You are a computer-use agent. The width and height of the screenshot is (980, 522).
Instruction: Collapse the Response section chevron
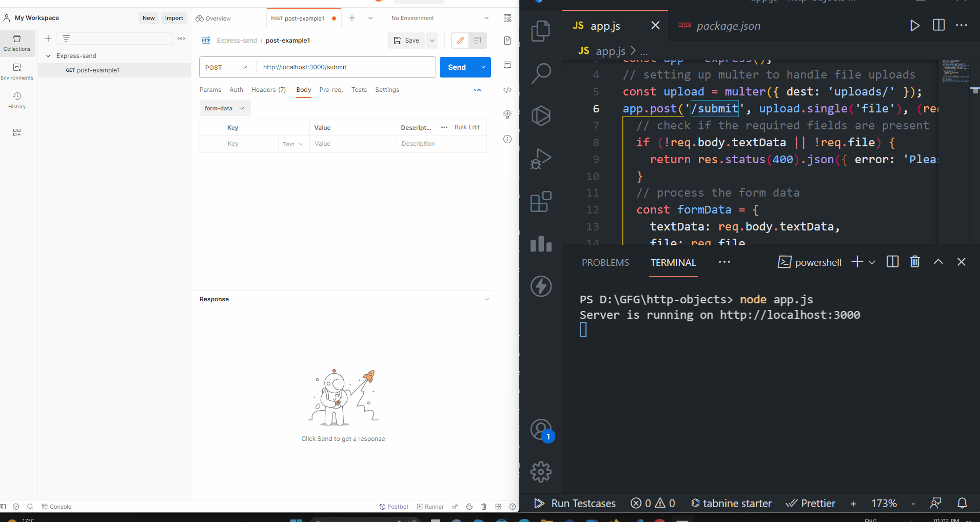point(486,299)
